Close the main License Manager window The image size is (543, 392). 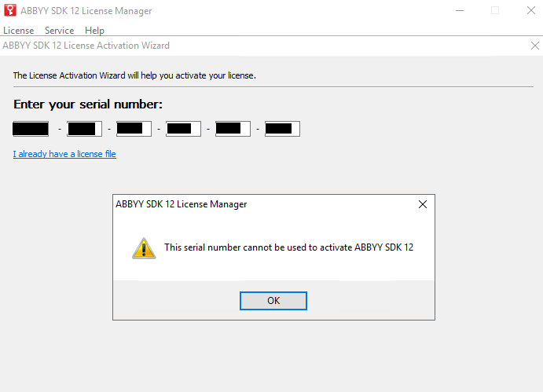coord(531,10)
